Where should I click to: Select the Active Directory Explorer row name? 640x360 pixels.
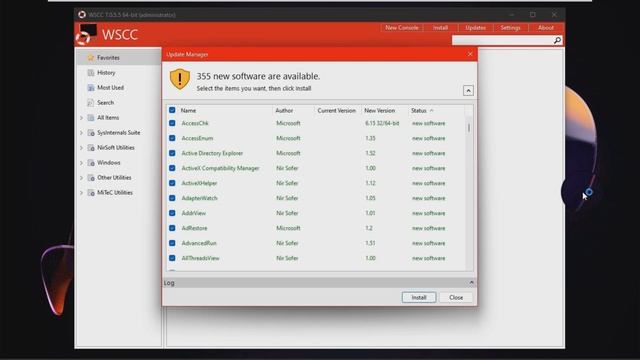212,153
